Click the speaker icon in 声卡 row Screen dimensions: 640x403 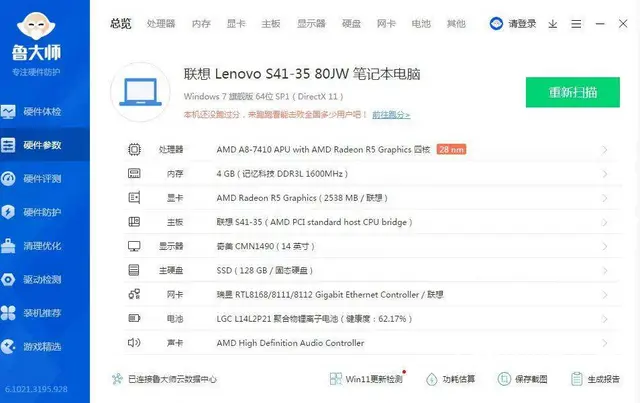134,343
